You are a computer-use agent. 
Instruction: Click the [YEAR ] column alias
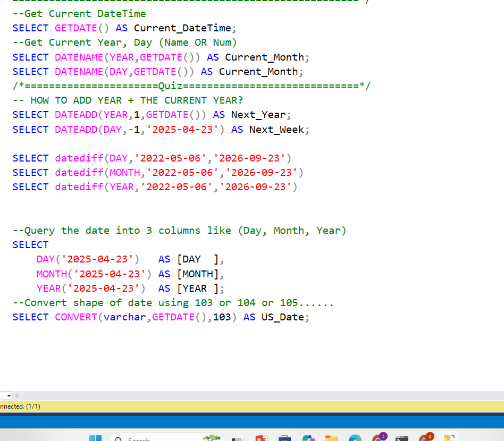point(198,289)
